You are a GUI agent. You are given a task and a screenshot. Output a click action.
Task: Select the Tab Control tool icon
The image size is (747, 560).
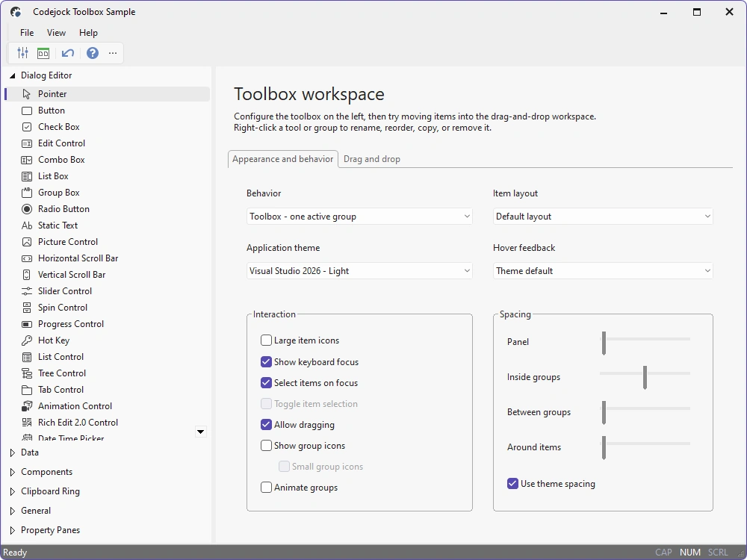pos(27,390)
